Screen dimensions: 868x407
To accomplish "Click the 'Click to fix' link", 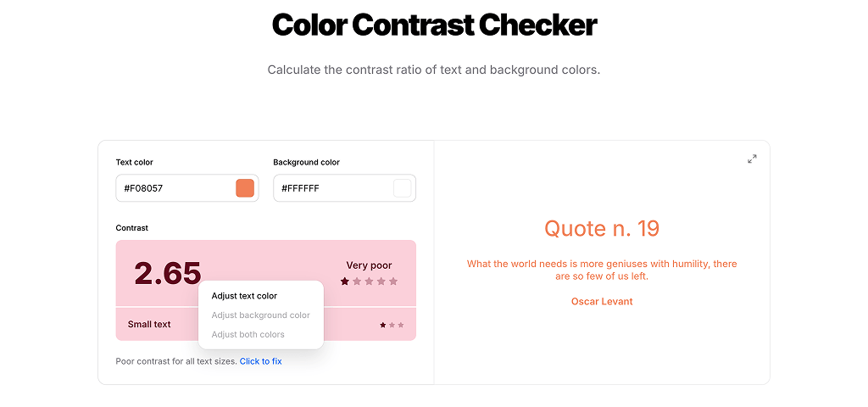I will point(260,361).
